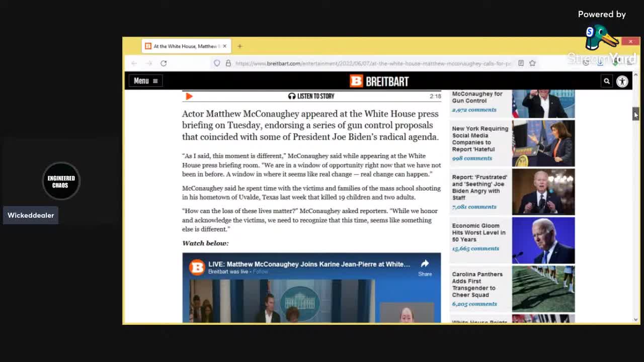Open reader view icon in address bar
The height and width of the screenshot is (362, 644).
point(521,63)
